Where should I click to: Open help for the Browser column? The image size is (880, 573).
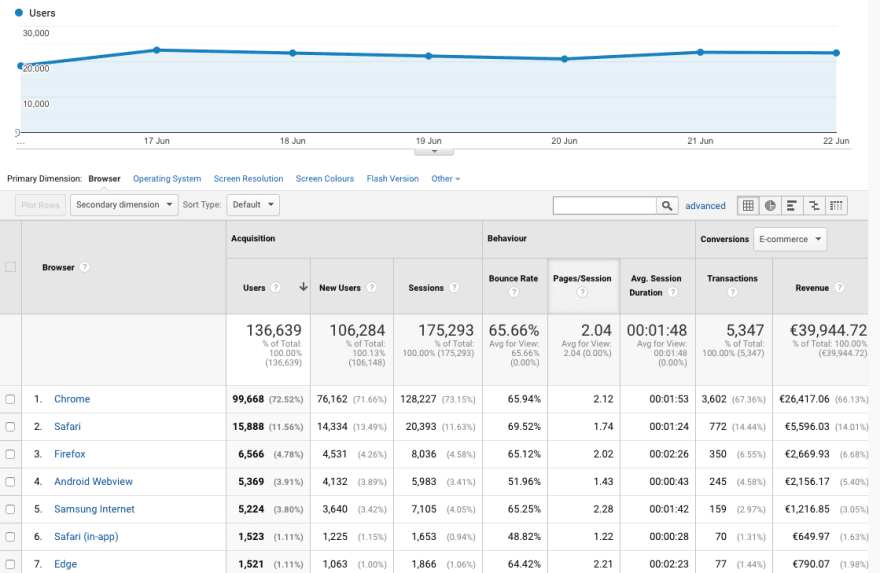(x=84, y=267)
